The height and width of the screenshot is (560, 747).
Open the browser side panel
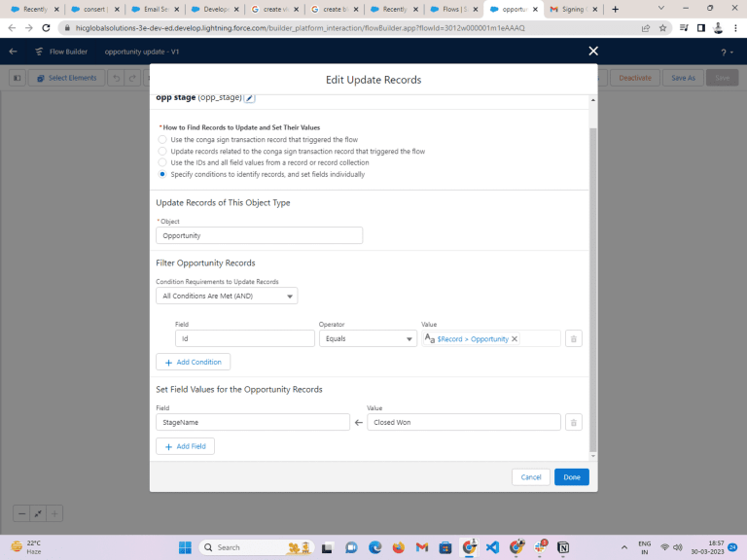pyautogui.click(x=701, y=28)
